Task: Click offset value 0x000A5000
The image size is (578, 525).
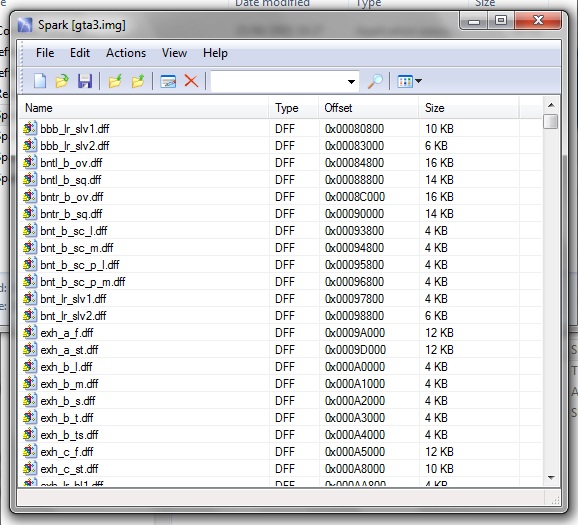Action: [x=355, y=452]
